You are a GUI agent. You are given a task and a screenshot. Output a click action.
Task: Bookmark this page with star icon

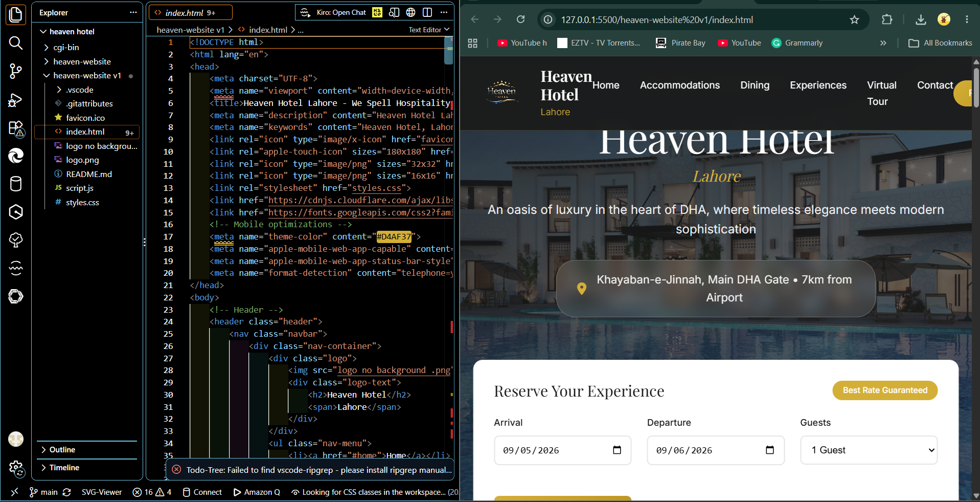pos(854,19)
